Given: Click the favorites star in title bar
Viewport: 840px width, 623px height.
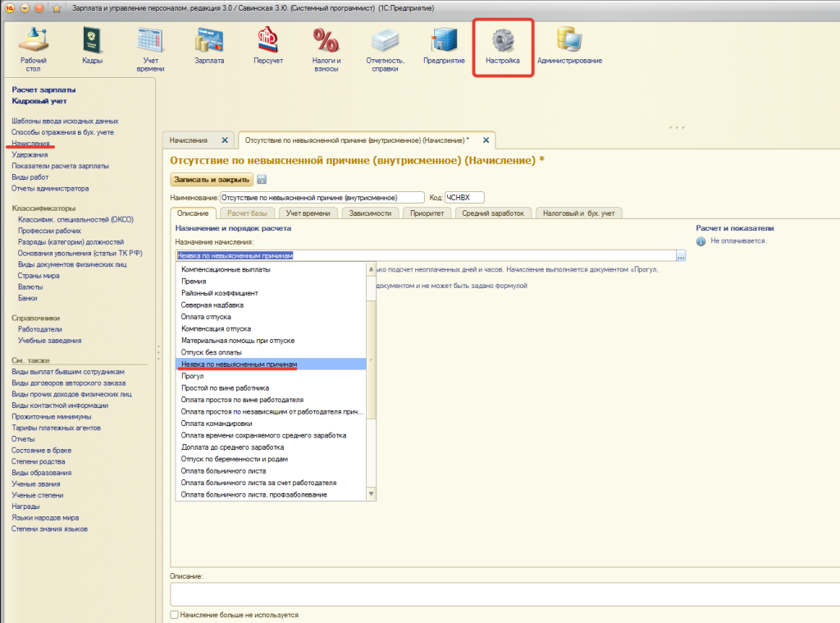Looking at the screenshot, I should [x=57, y=8].
